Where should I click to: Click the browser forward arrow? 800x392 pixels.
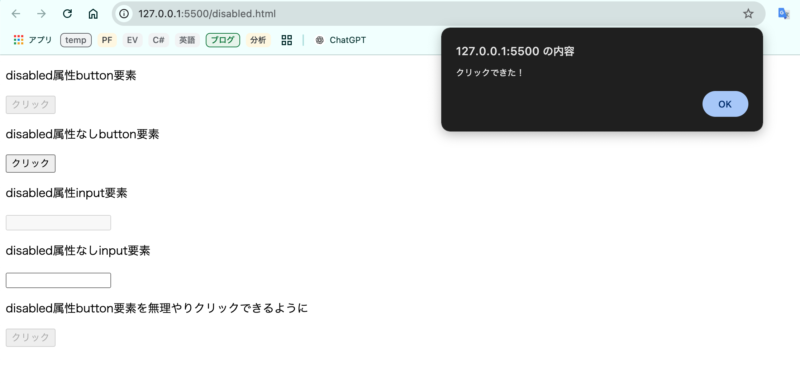click(x=41, y=14)
